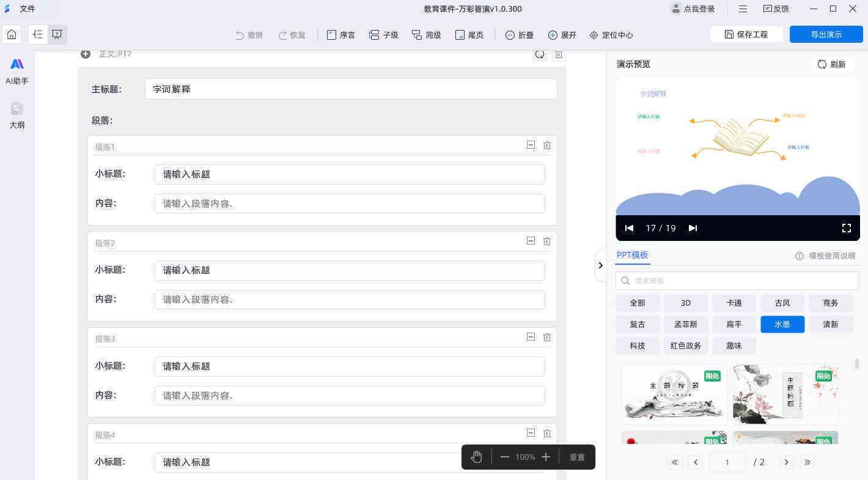This screenshot has width=868, height=480.
Task: Click 段落1 小标题 input field
Action: (350, 174)
